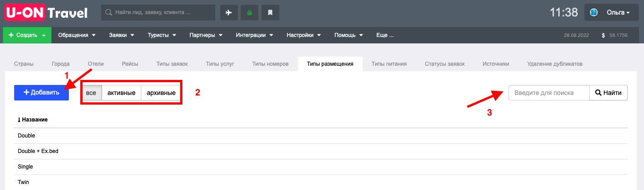This screenshot has width=644, height=190.
Task: Expand the Настройки menu
Action: 303,35
